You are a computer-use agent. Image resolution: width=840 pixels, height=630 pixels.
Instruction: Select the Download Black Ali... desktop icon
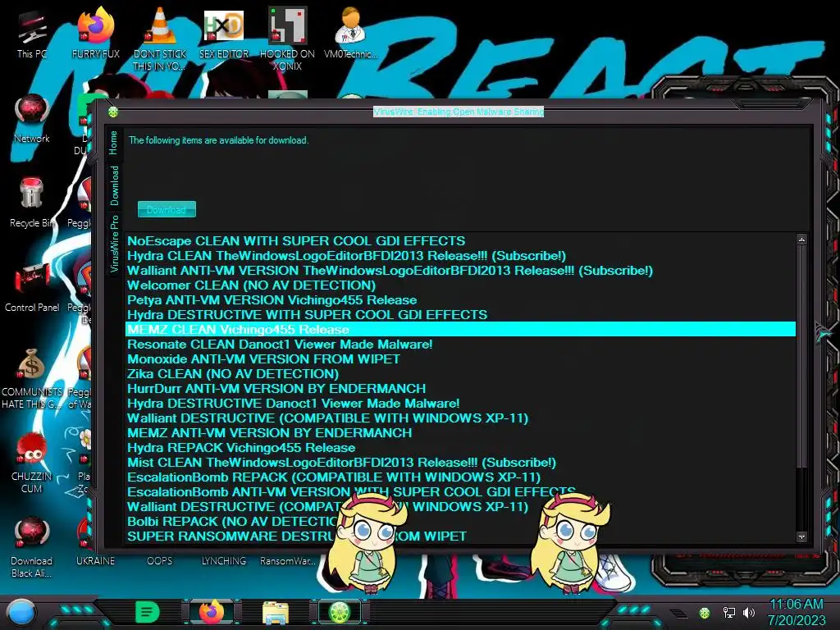(32, 547)
